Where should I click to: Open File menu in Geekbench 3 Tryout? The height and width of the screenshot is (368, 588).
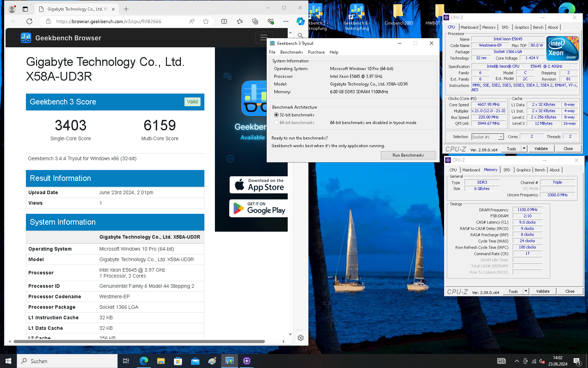pos(272,52)
